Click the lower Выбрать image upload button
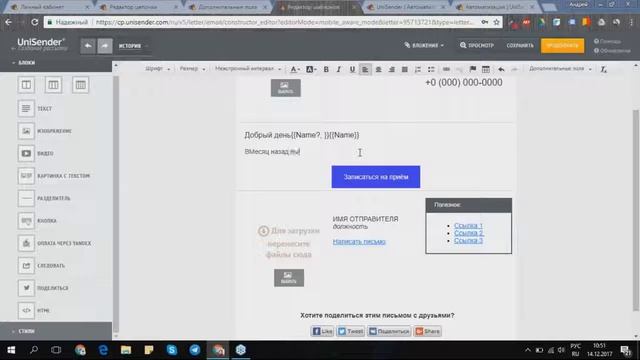 289,278
